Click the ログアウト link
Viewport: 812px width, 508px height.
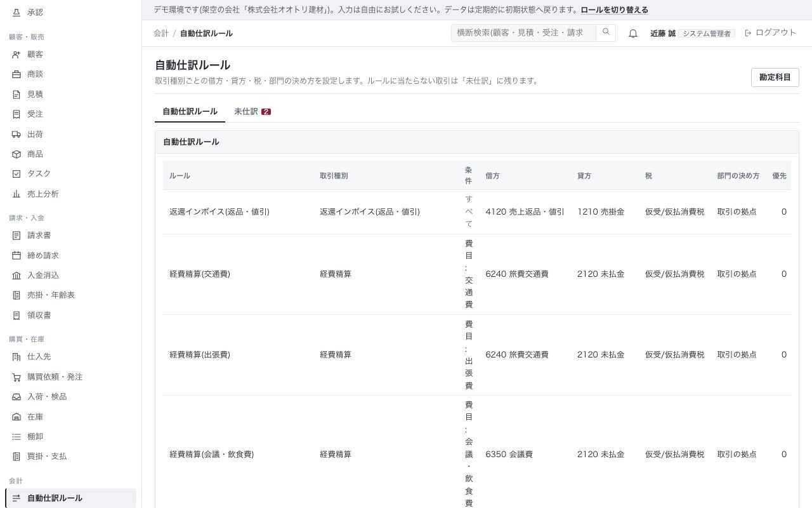[770, 33]
